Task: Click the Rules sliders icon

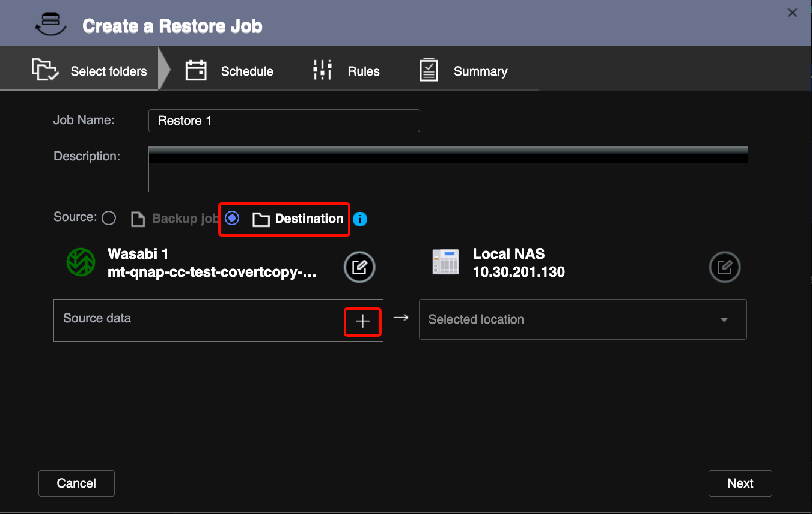Action: [323, 70]
